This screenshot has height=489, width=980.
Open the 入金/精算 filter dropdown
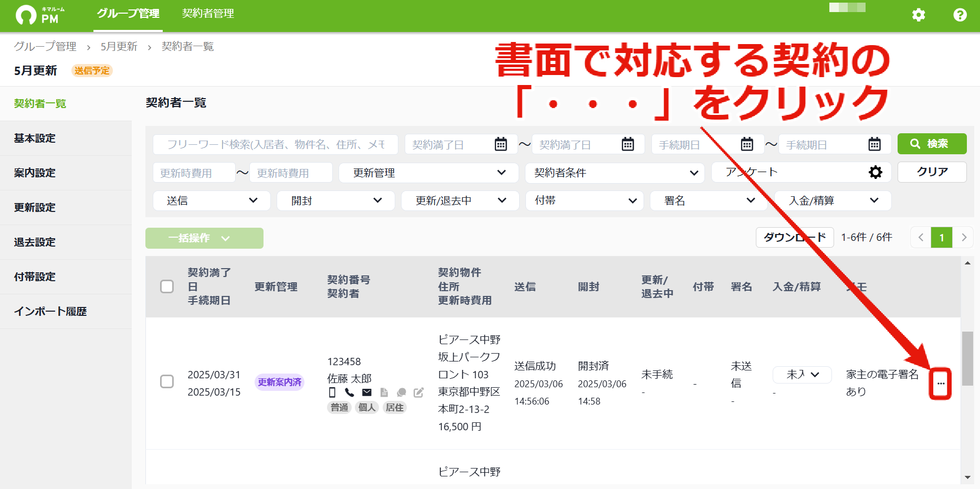coord(833,200)
